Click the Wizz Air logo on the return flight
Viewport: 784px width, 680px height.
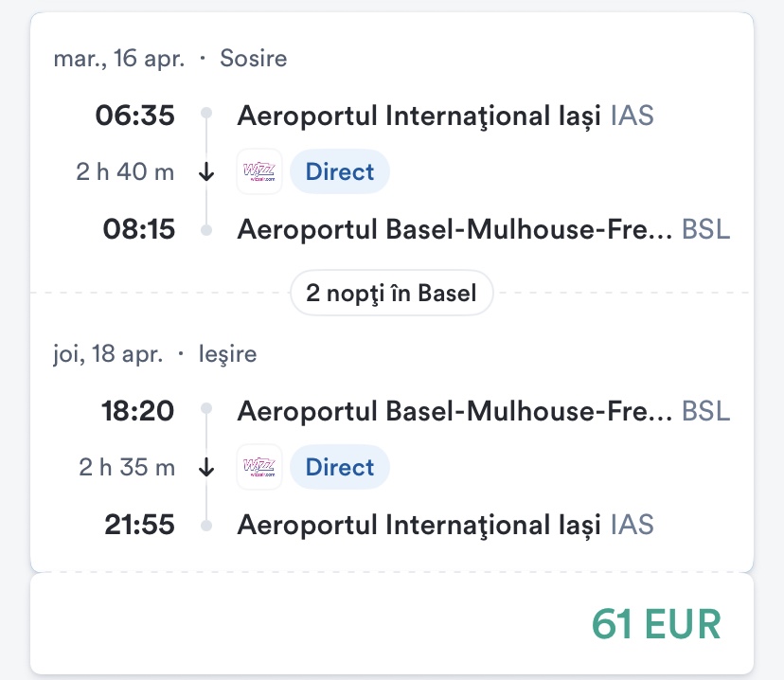(x=259, y=467)
